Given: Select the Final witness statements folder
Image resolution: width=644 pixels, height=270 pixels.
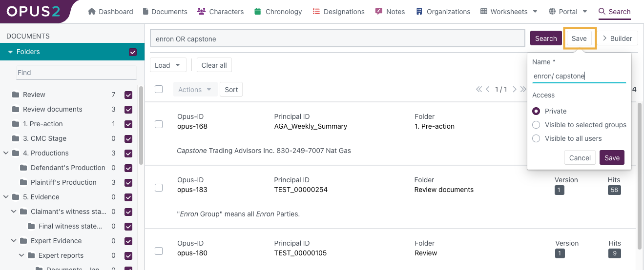Looking at the screenshot, I should point(70,226).
